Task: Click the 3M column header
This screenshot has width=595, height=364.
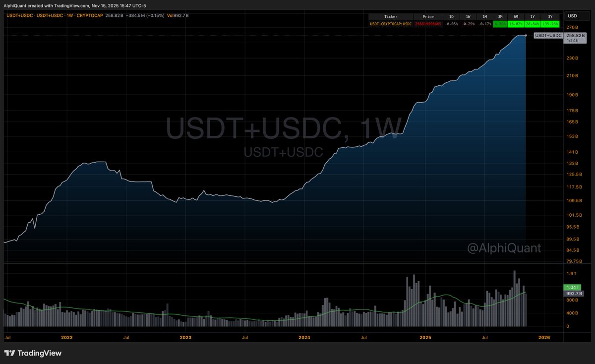Action: pyautogui.click(x=500, y=17)
